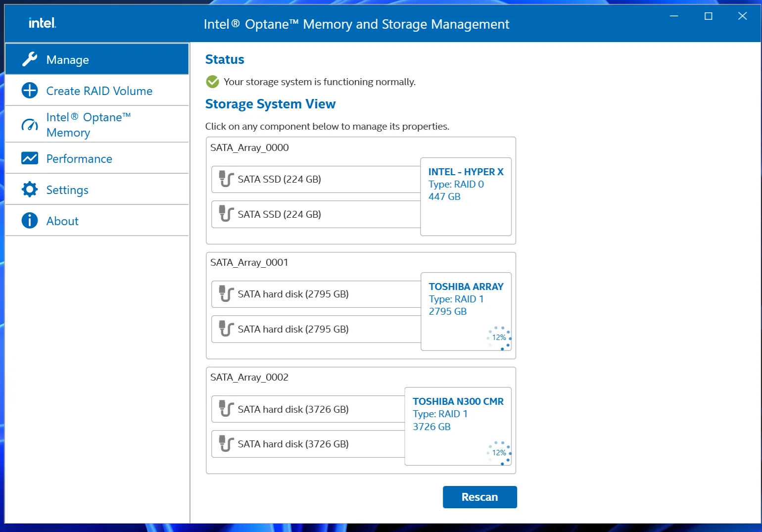This screenshot has height=532, width=762.
Task: Click the first 2795 GB hard disk icon
Action: point(226,294)
